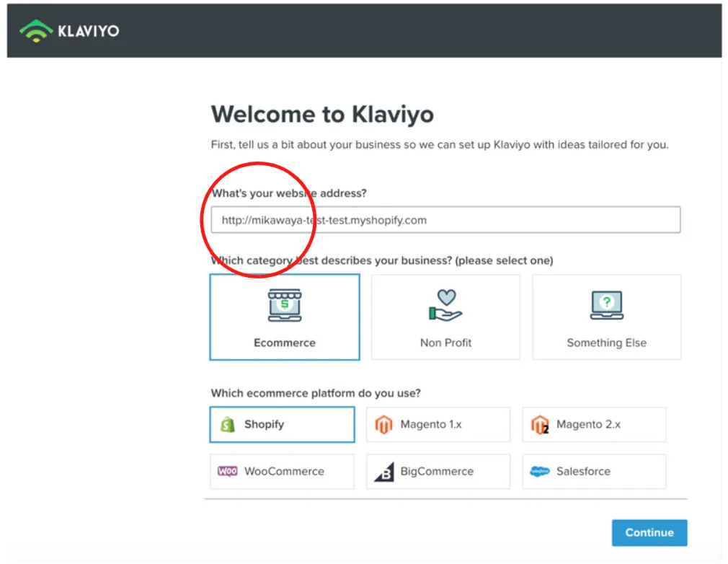
Task: Click the Continue button
Action: click(649, 532)
